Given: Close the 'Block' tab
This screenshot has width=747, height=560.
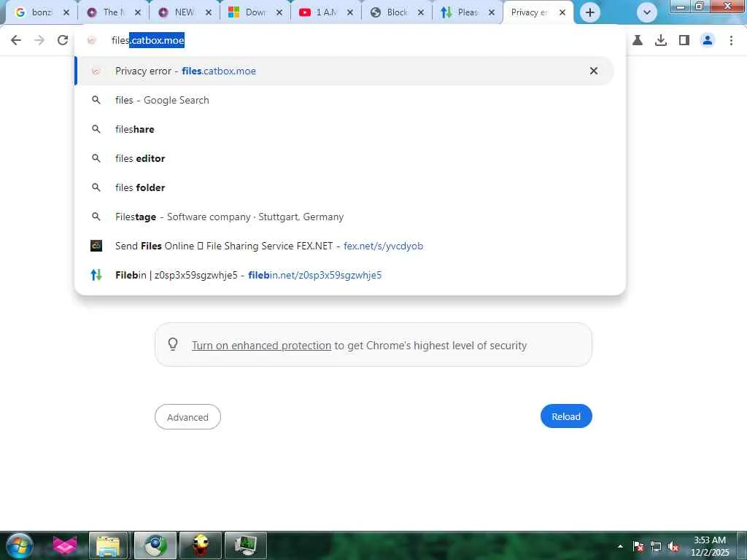Looking at the screenshot, I should pos(421,12).
